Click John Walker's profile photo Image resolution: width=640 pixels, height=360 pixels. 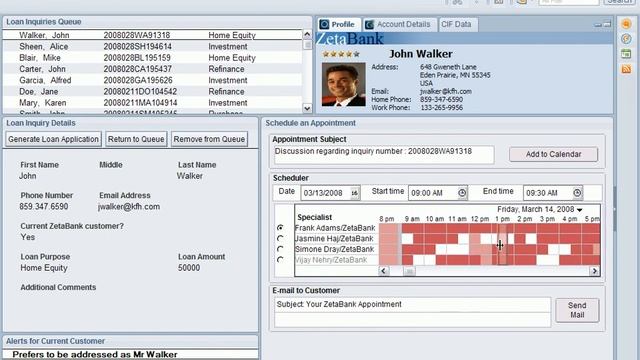point(344,84)
